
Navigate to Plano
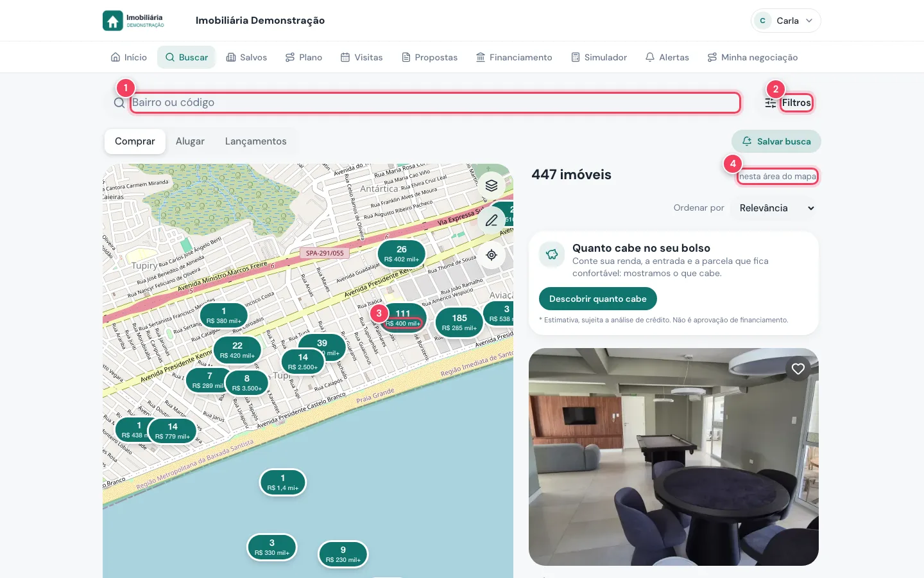[304, 57]
